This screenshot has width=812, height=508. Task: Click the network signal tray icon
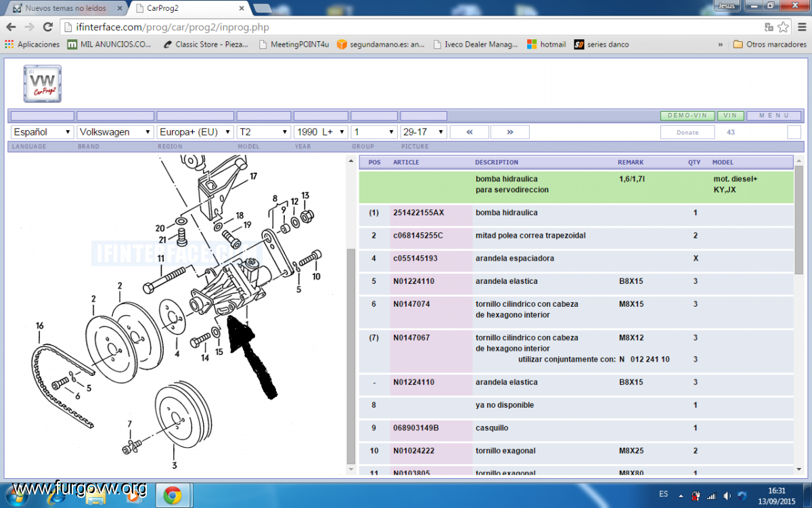click(x=710, y=495)
